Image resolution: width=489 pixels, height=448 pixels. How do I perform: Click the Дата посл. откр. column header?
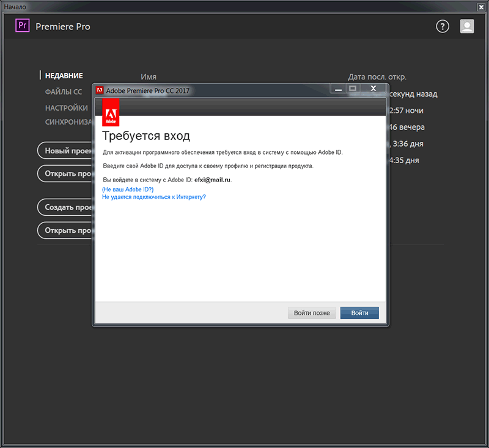[377, 76]
